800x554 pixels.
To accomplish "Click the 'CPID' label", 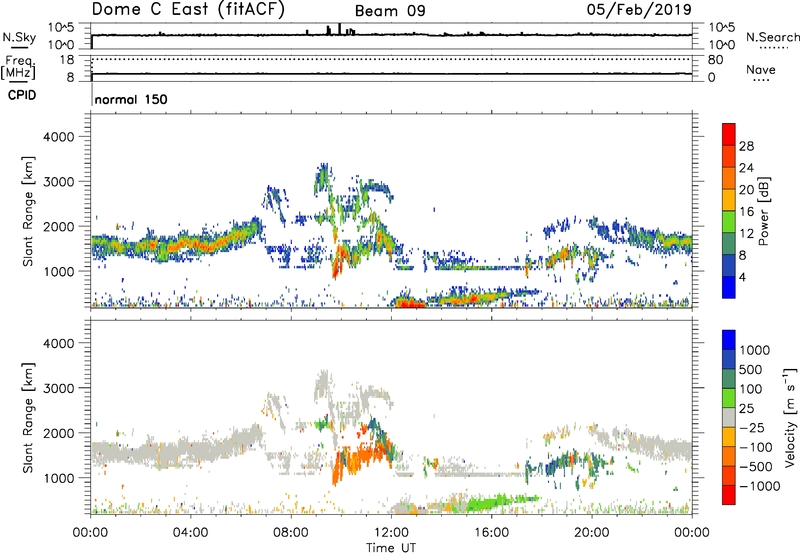I will 22,95.
